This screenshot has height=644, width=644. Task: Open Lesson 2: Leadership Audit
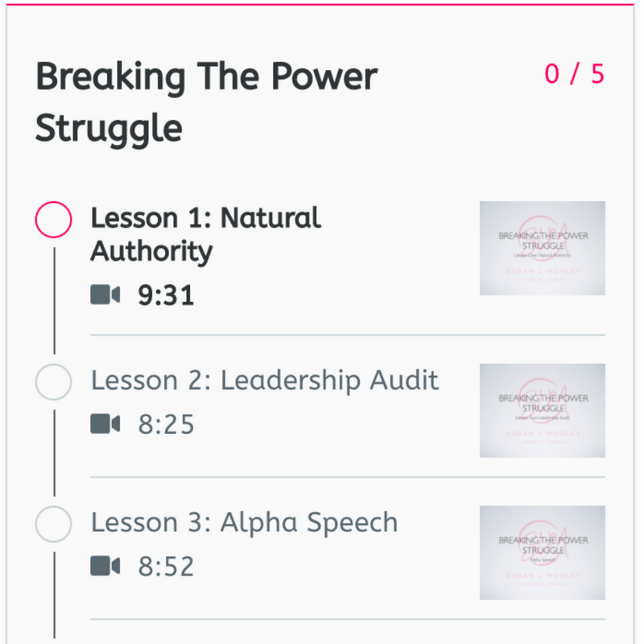(x=265, y=381)
